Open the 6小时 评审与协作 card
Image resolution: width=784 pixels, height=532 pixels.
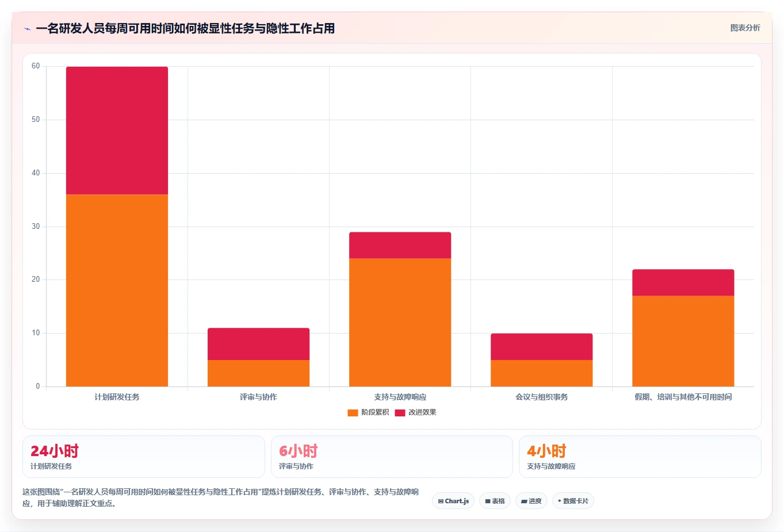coord(392,457)
